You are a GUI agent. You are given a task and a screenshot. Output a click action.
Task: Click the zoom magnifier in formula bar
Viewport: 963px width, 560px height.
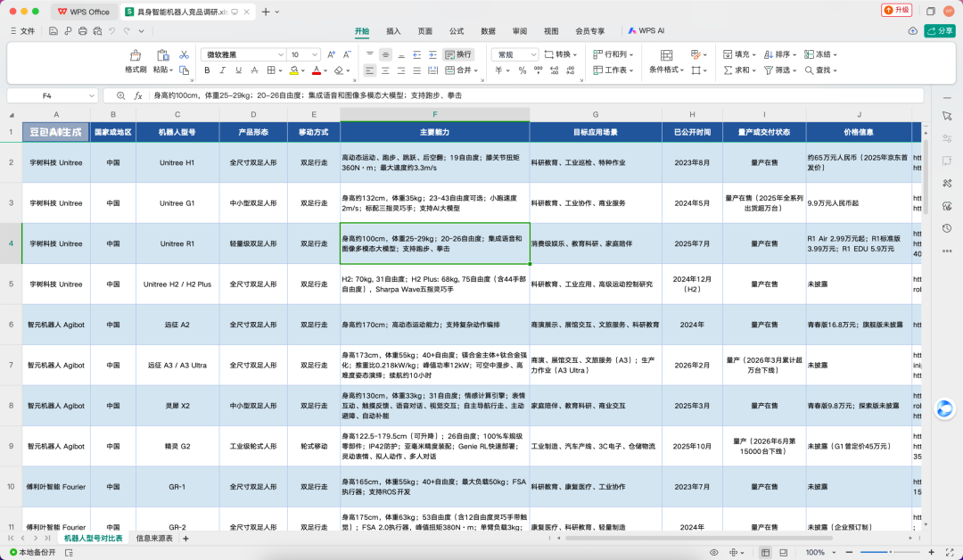point(121,95)
